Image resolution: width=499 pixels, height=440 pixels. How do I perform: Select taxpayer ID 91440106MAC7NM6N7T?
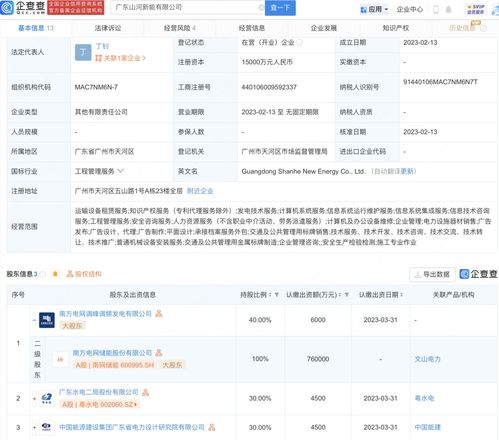[x=440, y=82]
